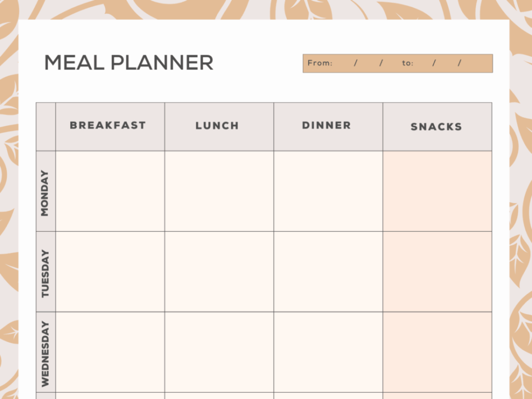Click the Monday dinner cell
The width and height of the screenshot is (532, 399).
[328, 191]
